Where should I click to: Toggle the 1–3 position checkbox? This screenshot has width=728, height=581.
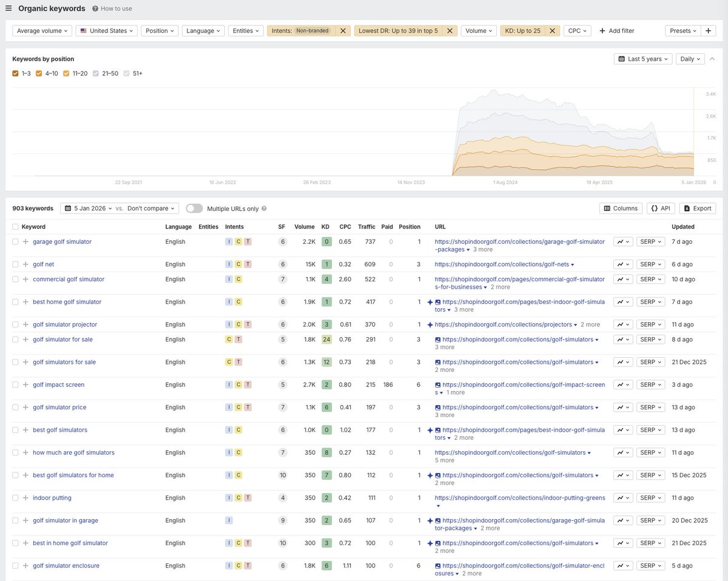coord(16,73)
